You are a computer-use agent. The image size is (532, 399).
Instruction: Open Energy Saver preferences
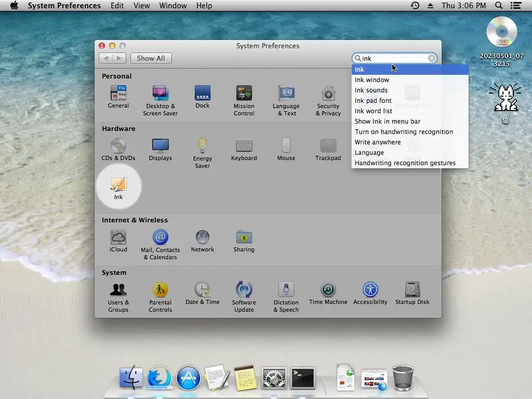tap(202, 153)
